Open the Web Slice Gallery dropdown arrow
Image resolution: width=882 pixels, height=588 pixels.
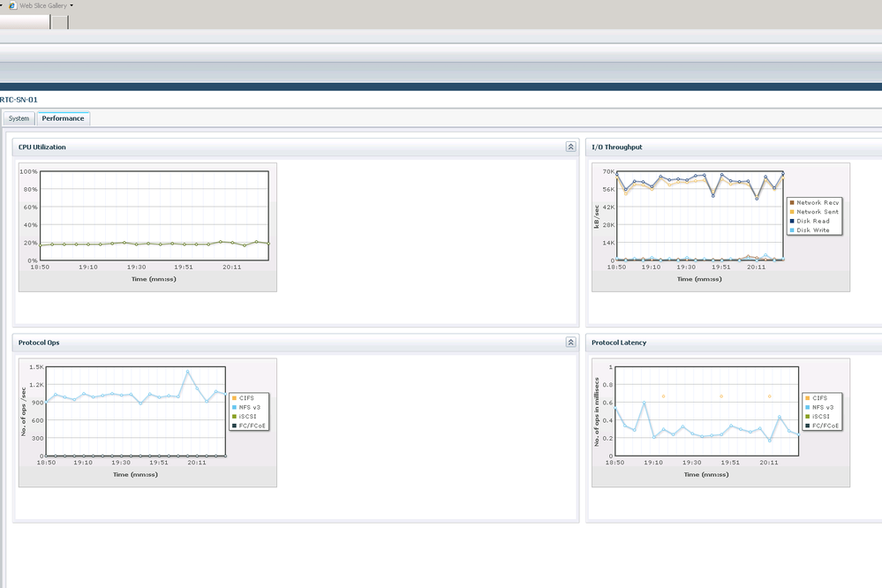(72, 5)
